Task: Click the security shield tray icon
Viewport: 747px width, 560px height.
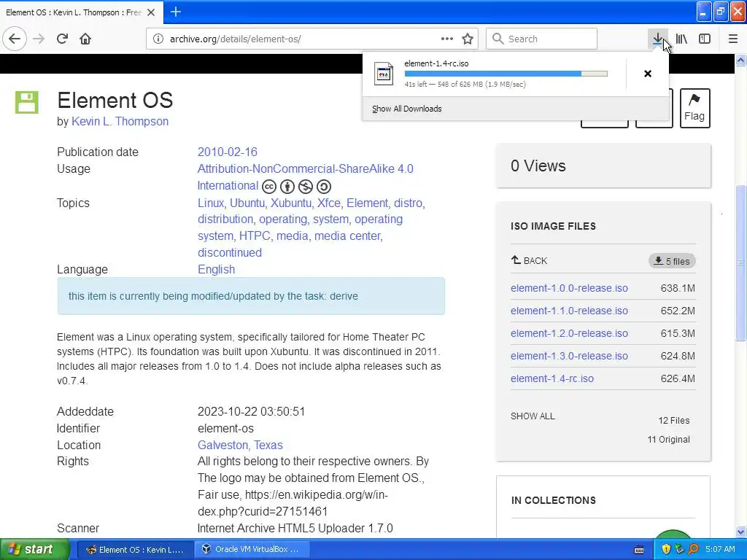Action: [666, 549]
